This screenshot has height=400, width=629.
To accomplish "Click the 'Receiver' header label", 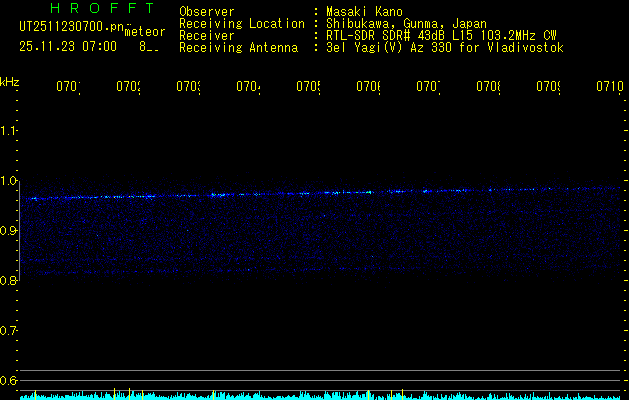I will coord(207,36).
